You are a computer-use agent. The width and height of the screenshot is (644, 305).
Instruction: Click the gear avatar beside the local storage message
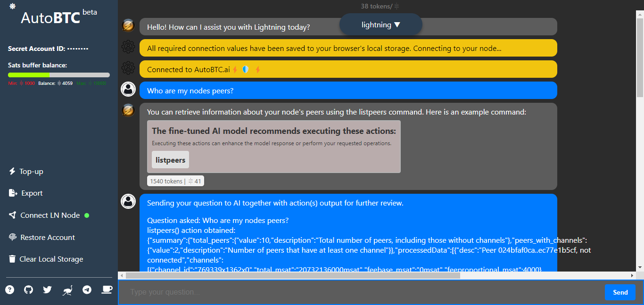coord(128,47)
